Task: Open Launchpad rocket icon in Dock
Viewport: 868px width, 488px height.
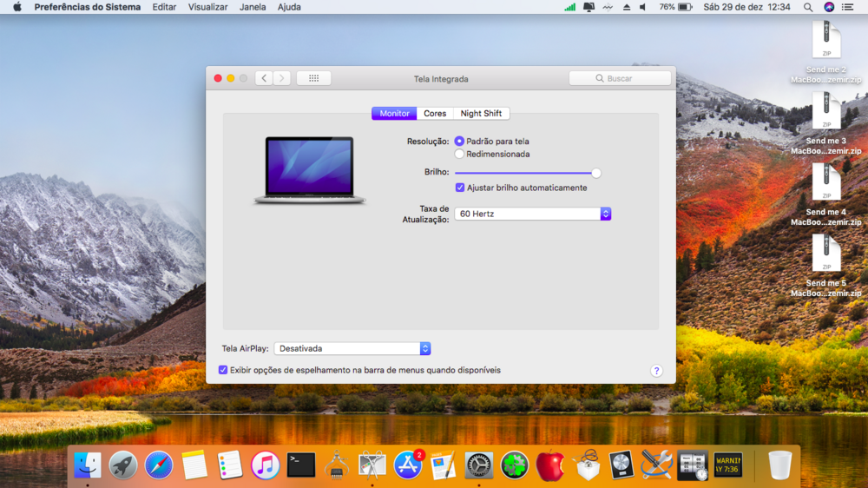Action: pos(123,466)
